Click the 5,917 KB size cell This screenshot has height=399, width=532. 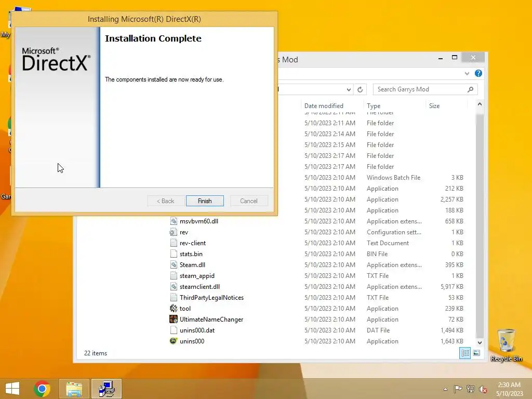451,287
